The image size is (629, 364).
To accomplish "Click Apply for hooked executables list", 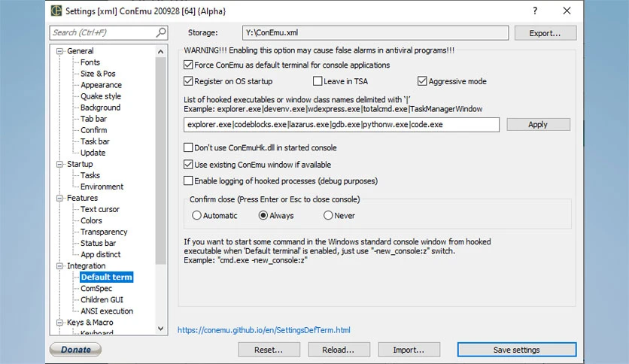I will tap(538, 124).
